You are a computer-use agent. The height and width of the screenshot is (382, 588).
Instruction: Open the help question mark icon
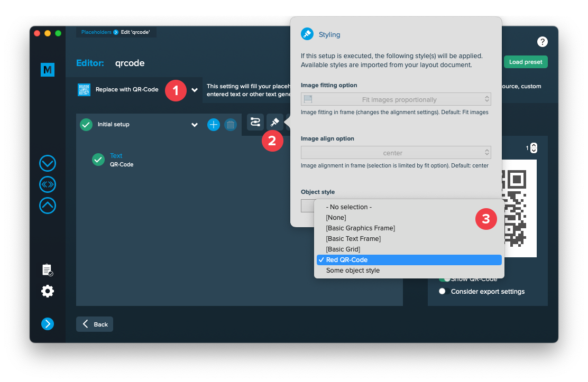pos(542,42)
